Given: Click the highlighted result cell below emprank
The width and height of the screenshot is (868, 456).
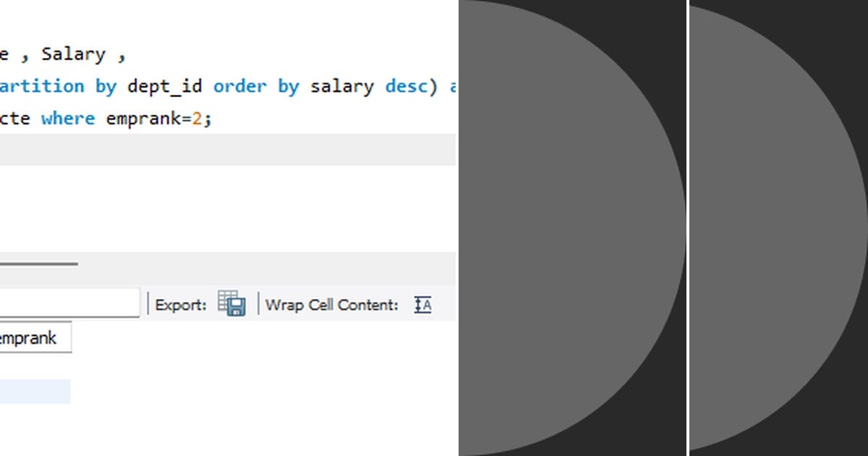Looking at the screenshot, I should click(x=36, y=391).
